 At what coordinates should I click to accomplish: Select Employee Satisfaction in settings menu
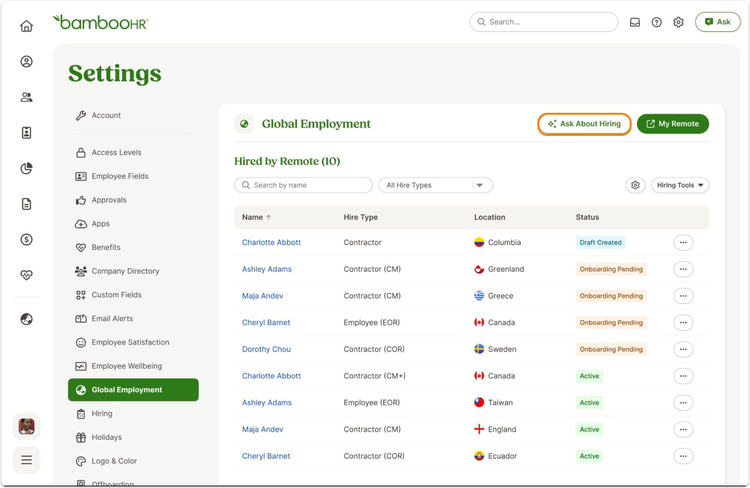(x=131, y=343)
